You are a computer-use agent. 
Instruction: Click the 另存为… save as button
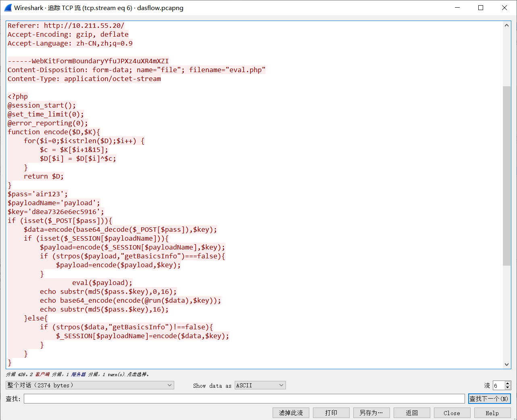371,413
